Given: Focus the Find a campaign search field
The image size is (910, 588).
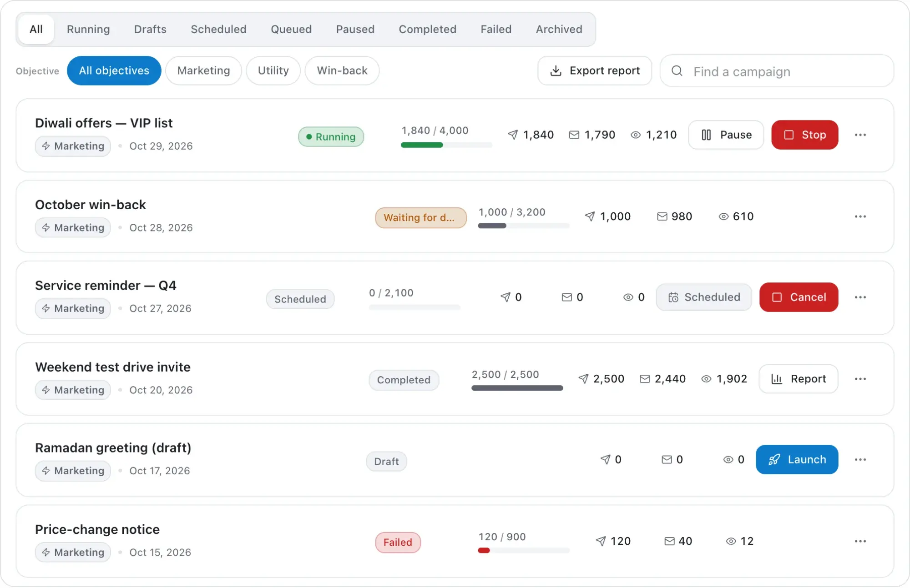Looking at the screenshot, I should point(777,71).
